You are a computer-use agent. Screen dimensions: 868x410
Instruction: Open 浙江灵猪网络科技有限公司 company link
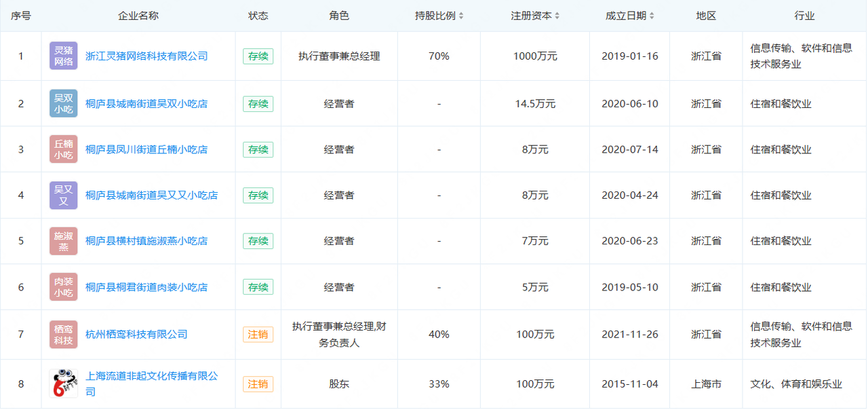tap(146, 56)
